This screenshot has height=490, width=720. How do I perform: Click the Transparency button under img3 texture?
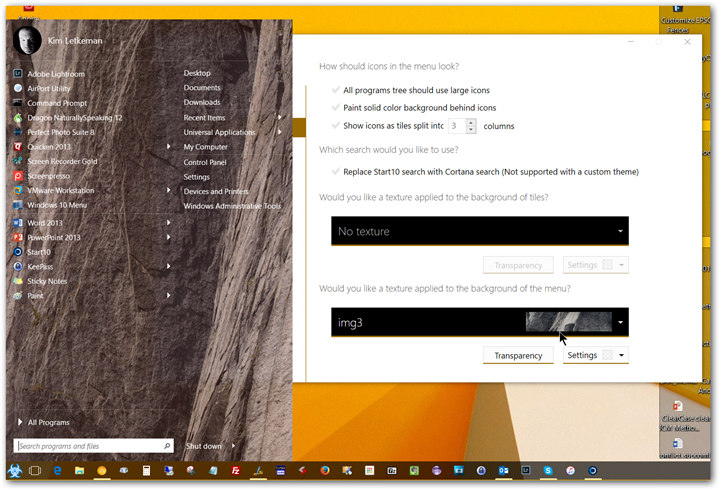tap(518, 355)
